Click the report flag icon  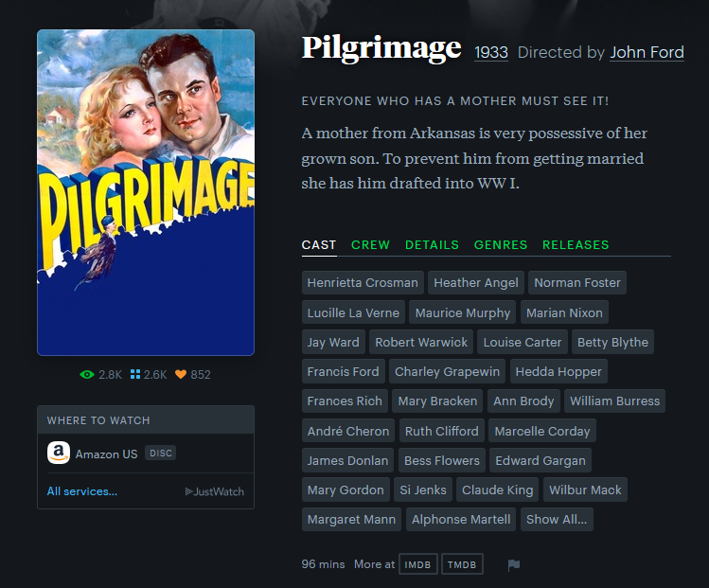(514, 564)
